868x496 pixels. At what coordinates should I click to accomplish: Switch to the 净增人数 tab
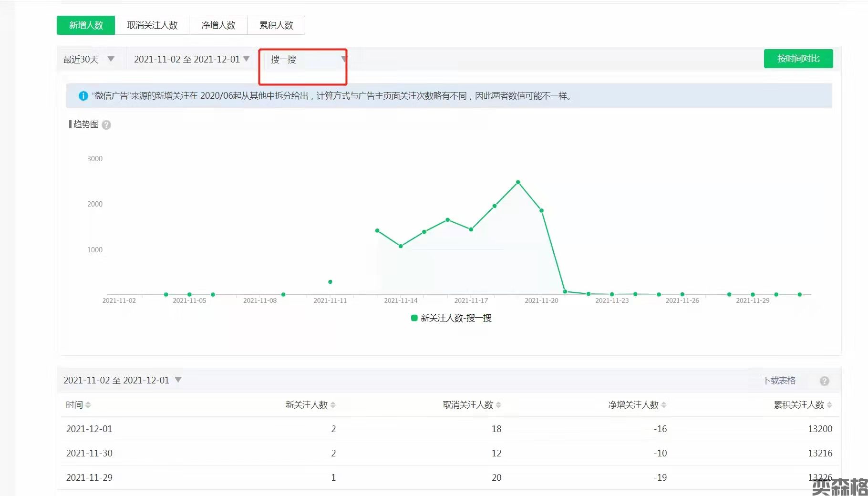(218, 25)
